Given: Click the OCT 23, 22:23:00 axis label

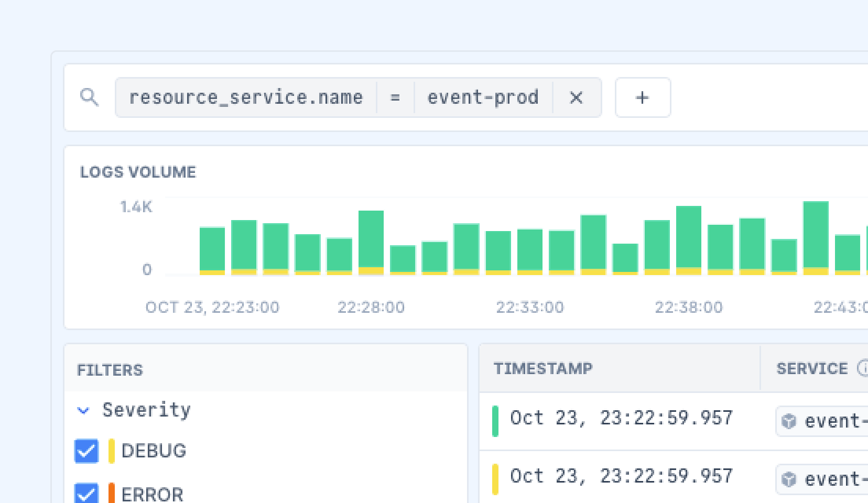Looking at the screenshot, I should click(x=212, y=307).
